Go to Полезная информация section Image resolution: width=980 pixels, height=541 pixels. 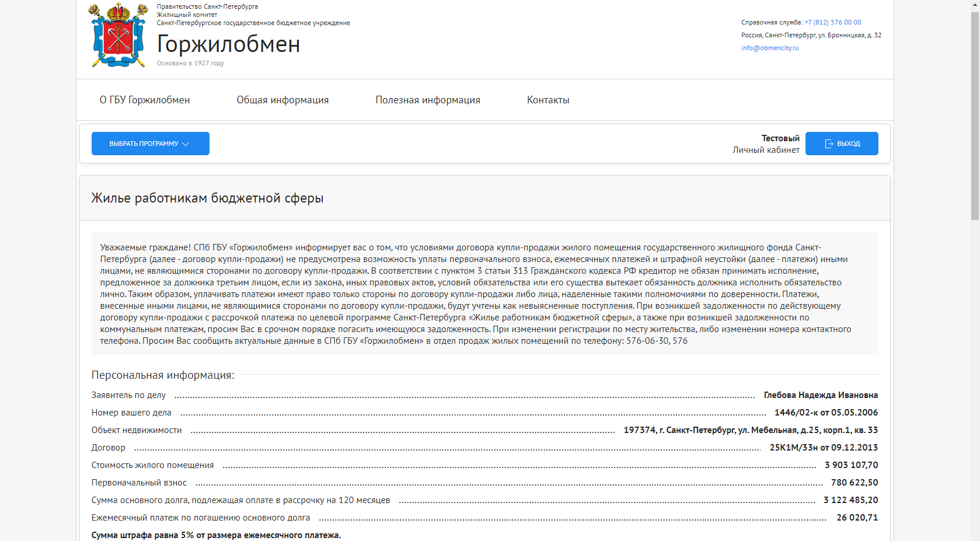427,100
